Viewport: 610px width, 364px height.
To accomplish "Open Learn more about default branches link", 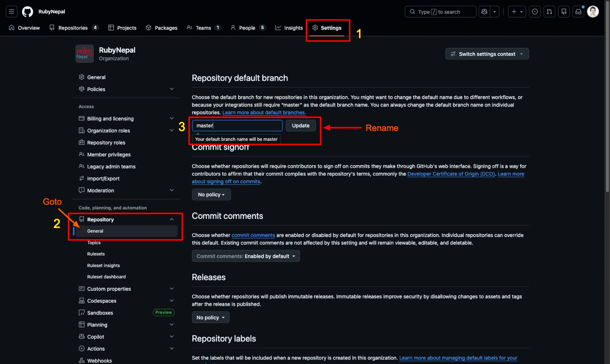I will click(264, 112).
